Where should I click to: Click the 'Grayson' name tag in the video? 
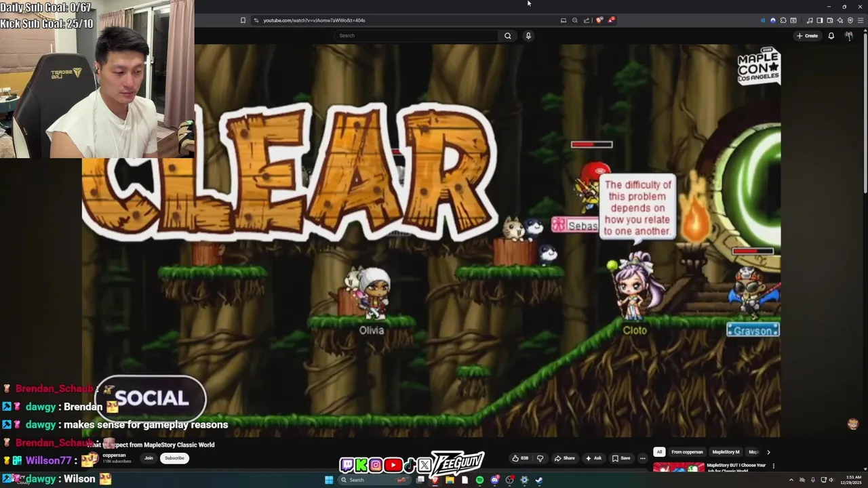(x=753, y=331)
